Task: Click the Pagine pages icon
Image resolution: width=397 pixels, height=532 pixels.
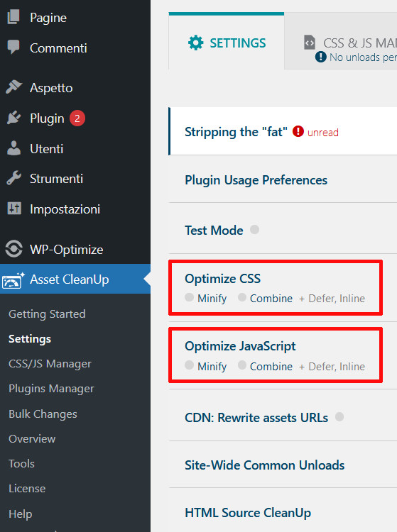Action: [13, 17]
